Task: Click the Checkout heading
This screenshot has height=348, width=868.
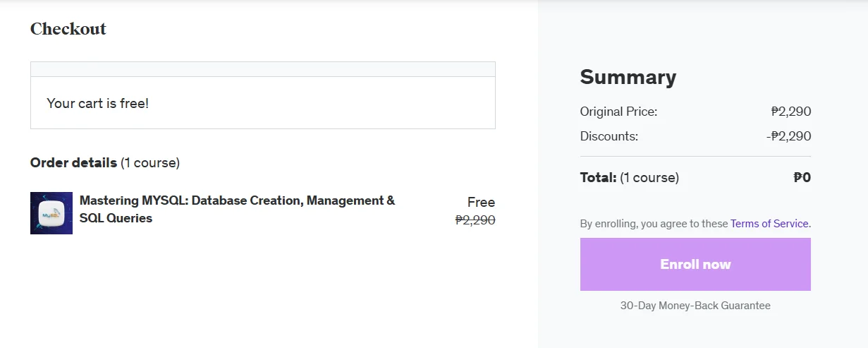Action: (x=68, y=29)
